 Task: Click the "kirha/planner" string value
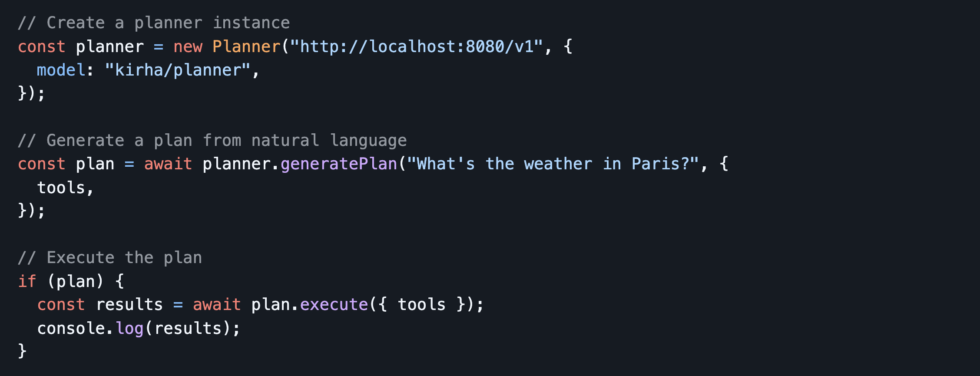(x=178, y=70)
